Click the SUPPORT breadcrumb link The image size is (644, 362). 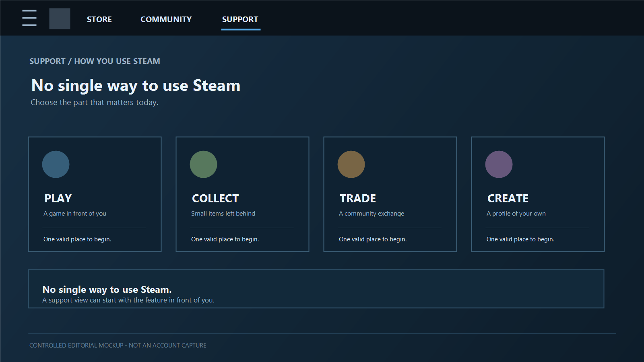coord(47,61)
